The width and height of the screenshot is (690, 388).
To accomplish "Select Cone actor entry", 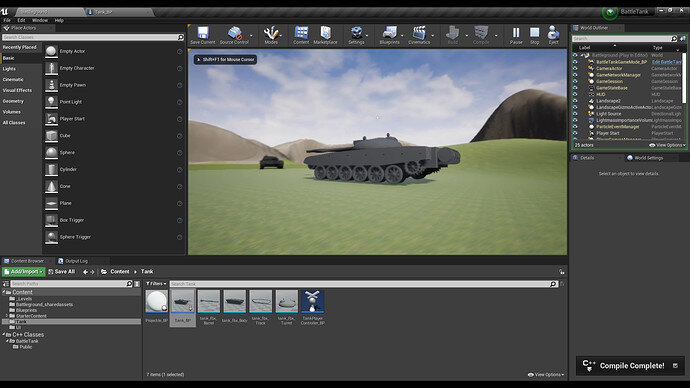I will pos(114,187).
